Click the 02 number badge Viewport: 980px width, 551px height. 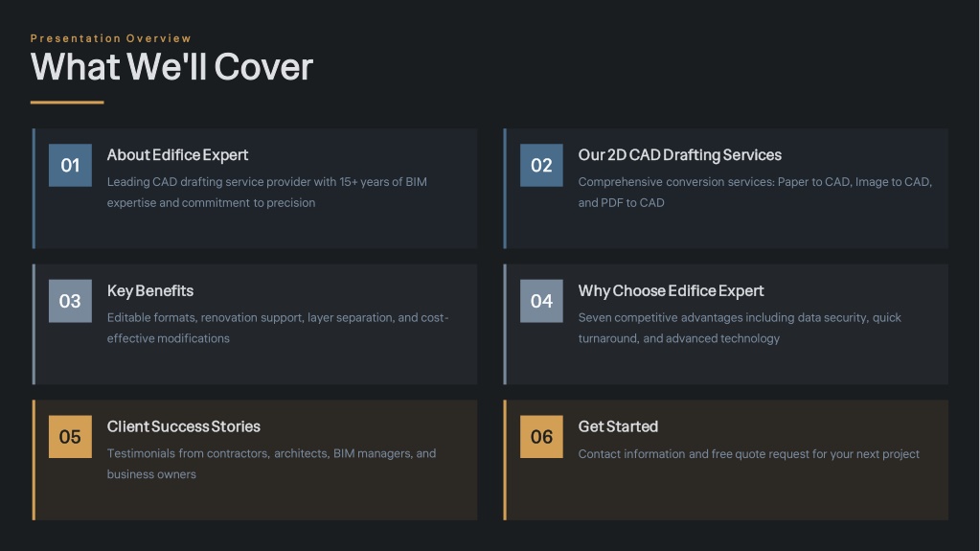(541, 165)
